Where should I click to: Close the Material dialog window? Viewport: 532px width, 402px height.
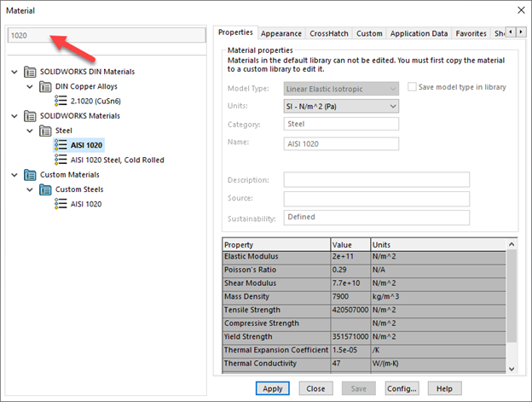pyautogui.click(x=521, y=10)
